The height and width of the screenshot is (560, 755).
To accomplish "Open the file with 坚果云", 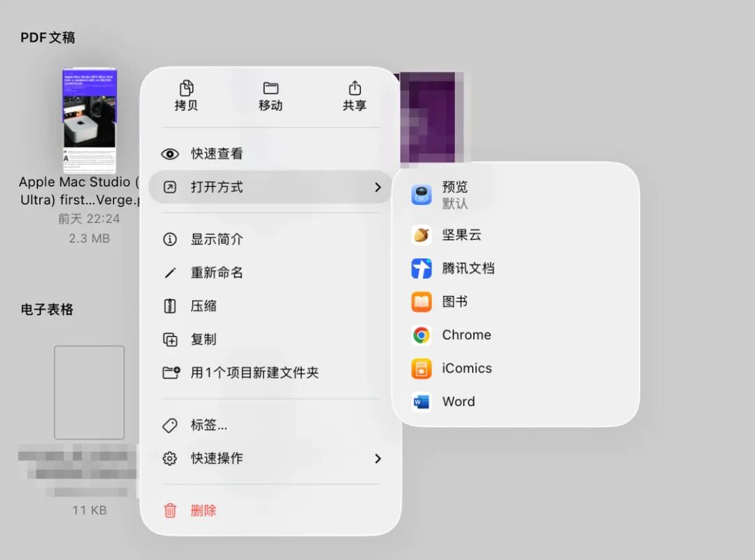I will pyautogui.click(x=516, y=235).
